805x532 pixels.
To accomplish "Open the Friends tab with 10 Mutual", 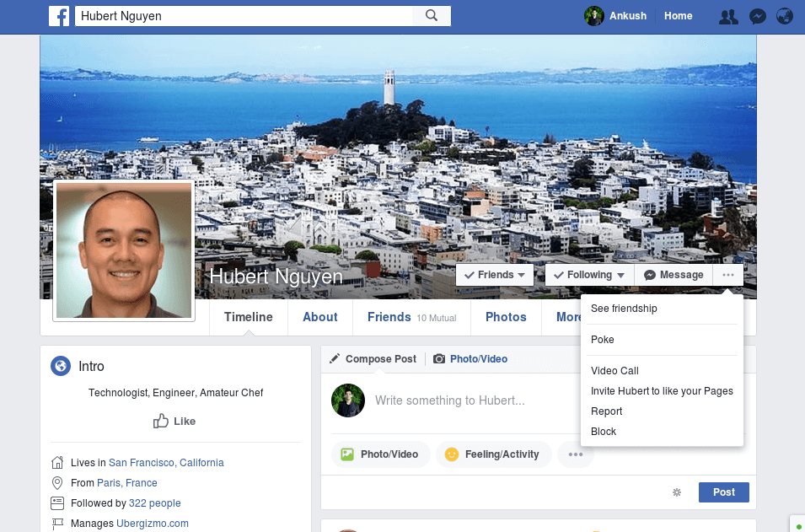I will (x=411, y=317).
